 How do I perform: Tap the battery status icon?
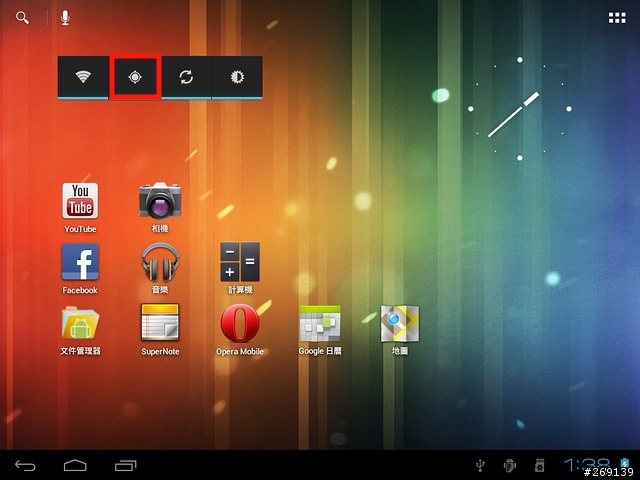pyautogui.click(x=624, y=464)
